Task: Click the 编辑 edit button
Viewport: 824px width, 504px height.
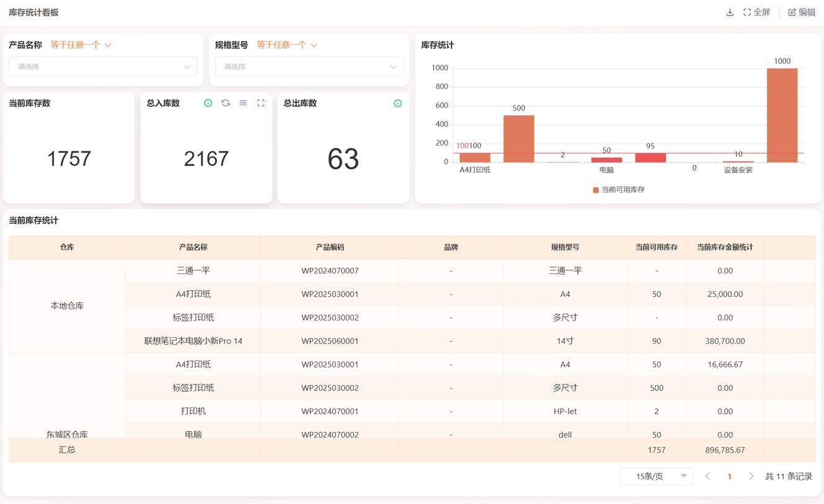Action: click(802, 12)
